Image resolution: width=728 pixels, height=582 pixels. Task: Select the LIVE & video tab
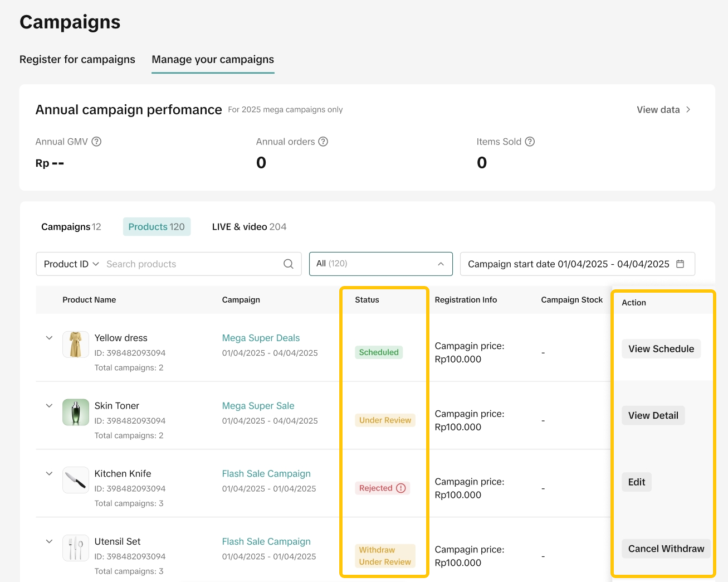click(x=249, y=227)
